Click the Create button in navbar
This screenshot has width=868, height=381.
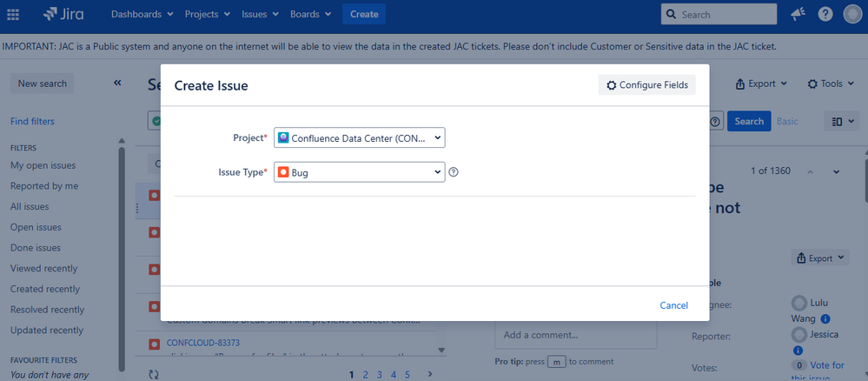click(x=364, y=14)
